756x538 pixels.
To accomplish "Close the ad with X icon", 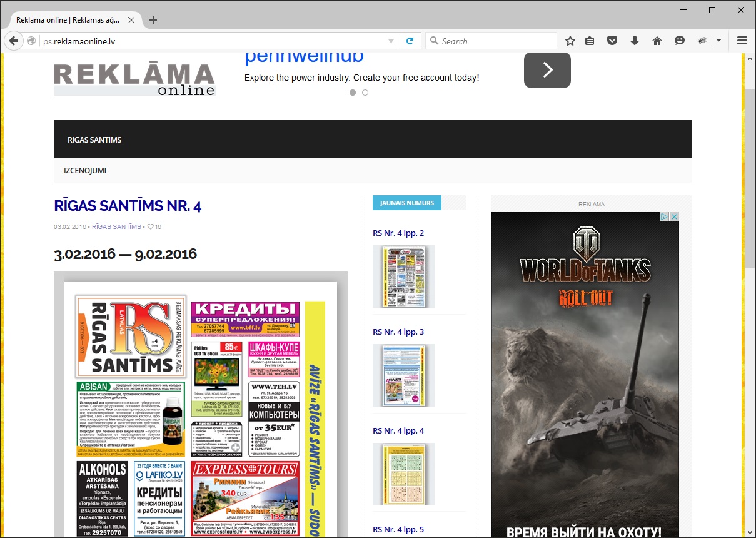I will (674, 217).
